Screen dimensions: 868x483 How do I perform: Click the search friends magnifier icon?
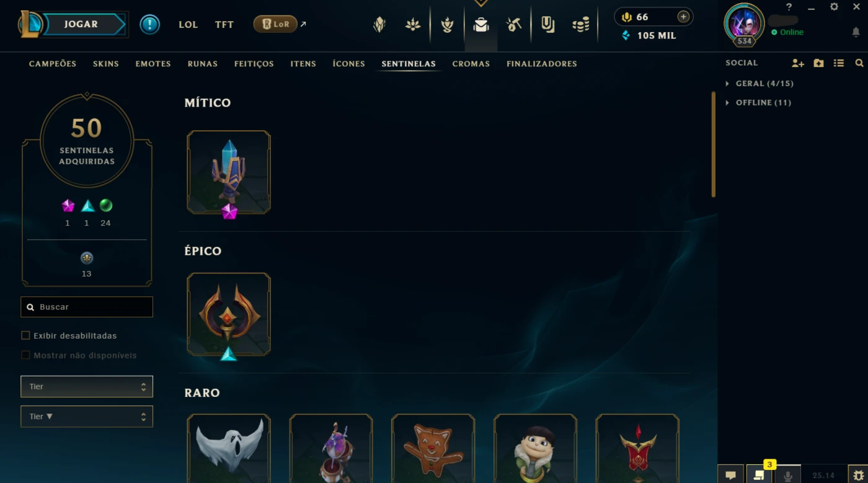859,63
